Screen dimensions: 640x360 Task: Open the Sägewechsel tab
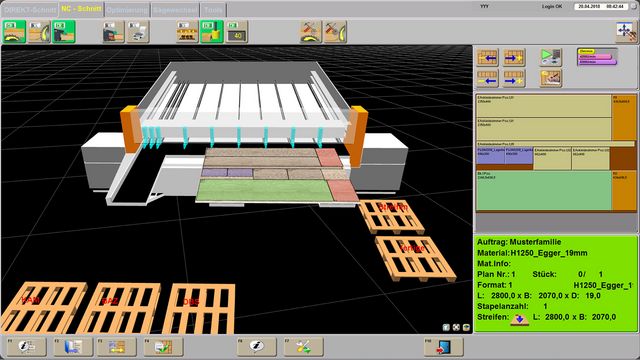(175, 10)
